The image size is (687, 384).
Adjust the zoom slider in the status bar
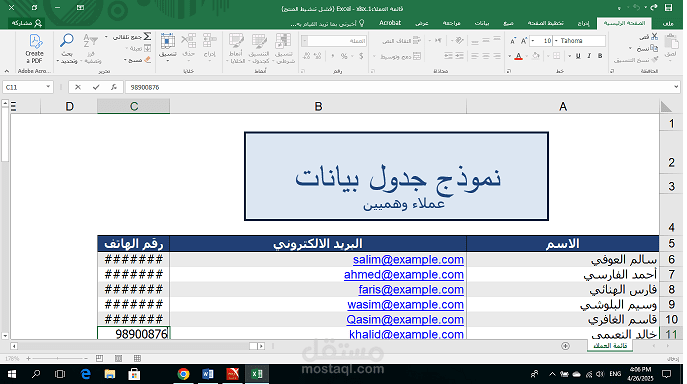57,359
